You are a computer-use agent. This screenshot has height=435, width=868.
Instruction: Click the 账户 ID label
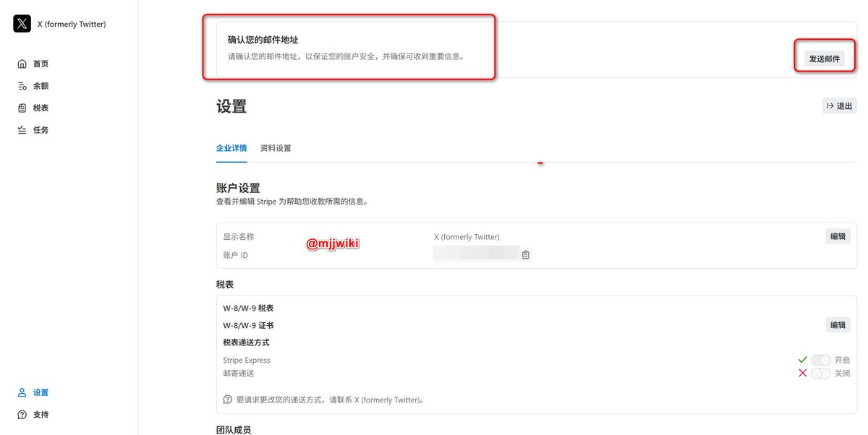pos(236,255)
